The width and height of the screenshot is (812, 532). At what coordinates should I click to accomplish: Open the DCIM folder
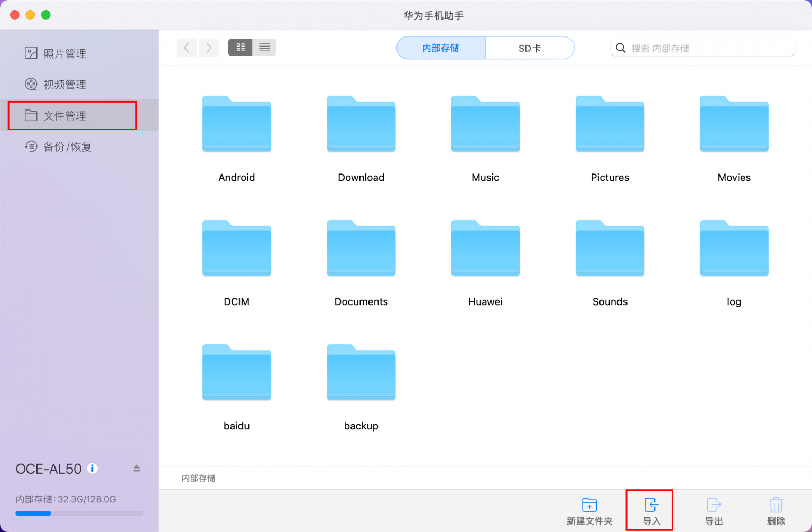(x=236, y=249)
